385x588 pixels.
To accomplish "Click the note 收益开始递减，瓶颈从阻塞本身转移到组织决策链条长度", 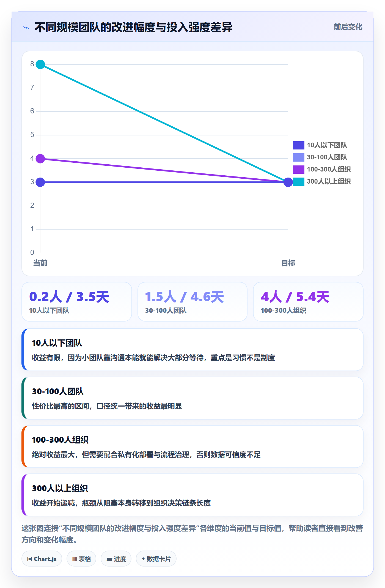I will click(121, 503).
